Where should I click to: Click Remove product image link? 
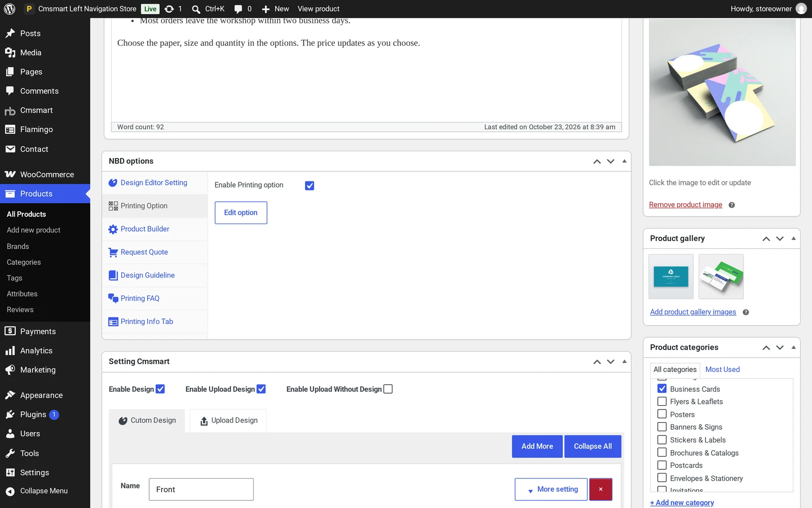coord(685,205)
